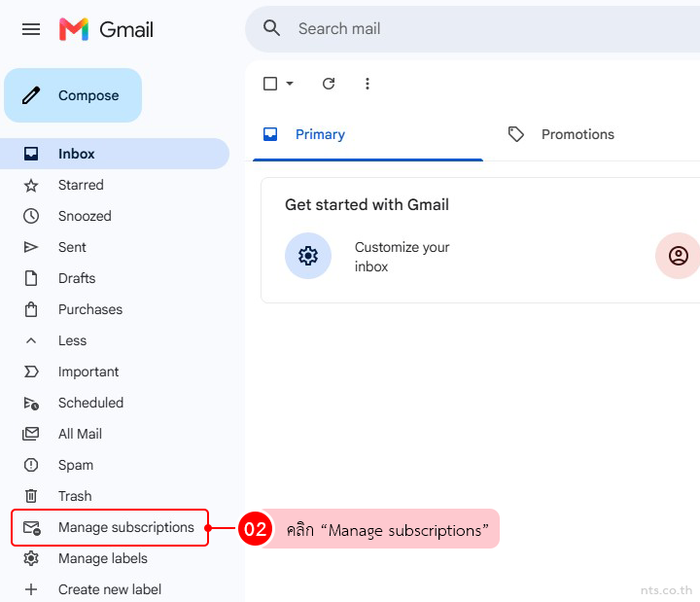Click the "Get started with Gmail" heading
This screenshot has width=700, height=602.
tap(367, 204)
